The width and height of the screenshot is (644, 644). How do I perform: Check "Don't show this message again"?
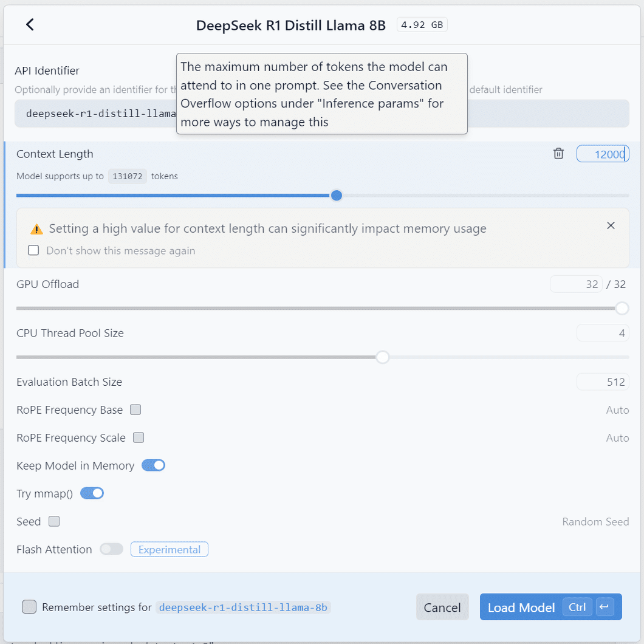pyautogui.click(x=34, y=250)
